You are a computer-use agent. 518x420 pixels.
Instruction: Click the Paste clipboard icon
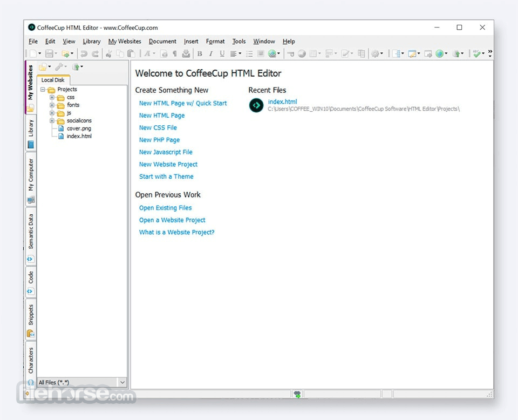(131, 53)
